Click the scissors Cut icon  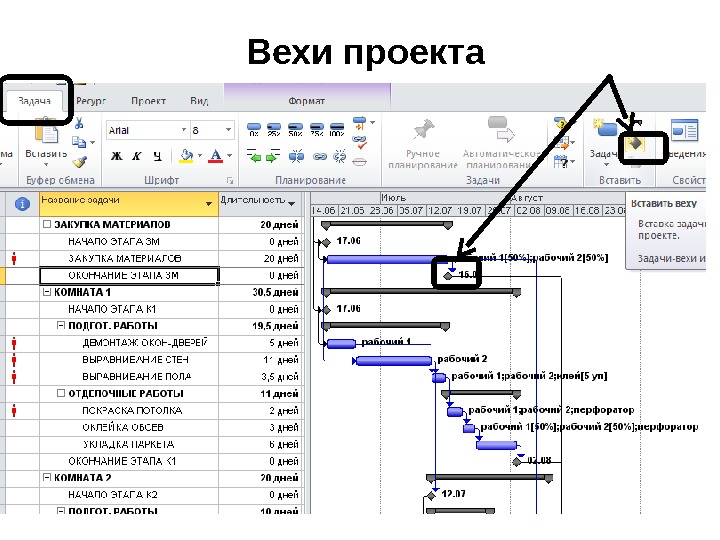tap(79, 123)
